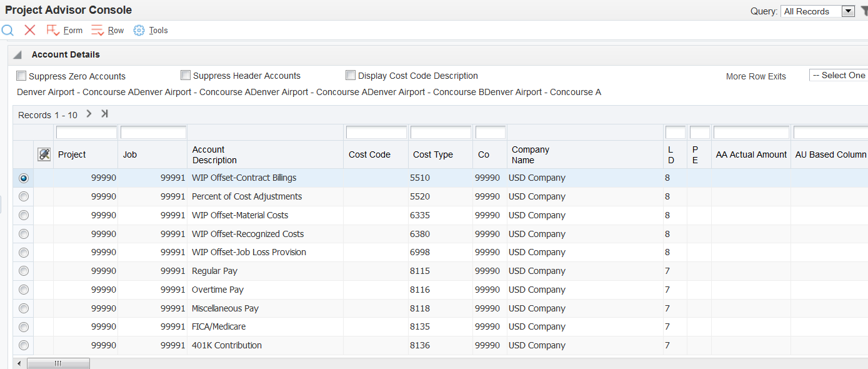Image resolution: width=868 pixels, height=369 pixels.
Task: Select the WIP Offset-Job Loss Provision radio
Action: coord(24,253)
